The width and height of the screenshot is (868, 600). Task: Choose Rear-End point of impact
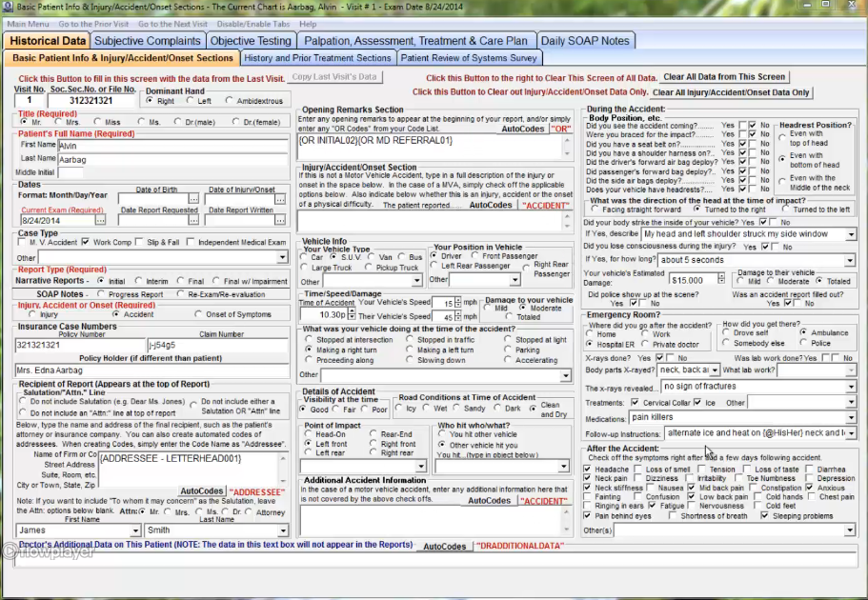pos(373,434)
